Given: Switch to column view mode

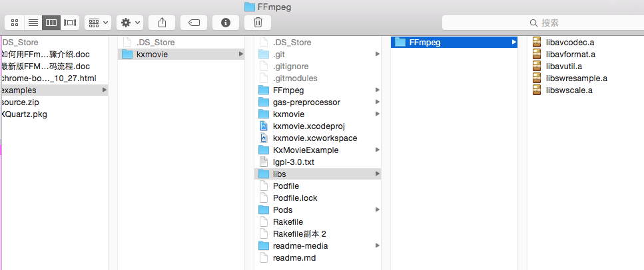Looking at the screenshot, I should [51, 23].
